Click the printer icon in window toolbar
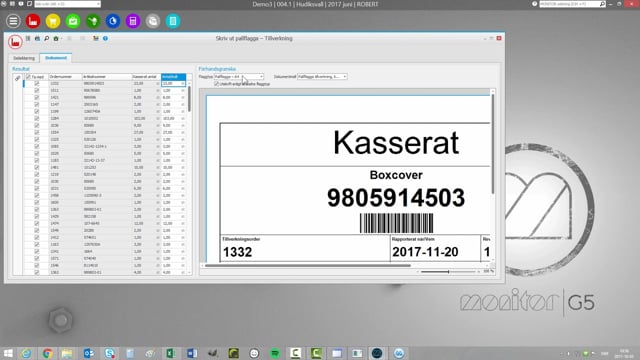This screenshot has width=640, height=360. 37,38
